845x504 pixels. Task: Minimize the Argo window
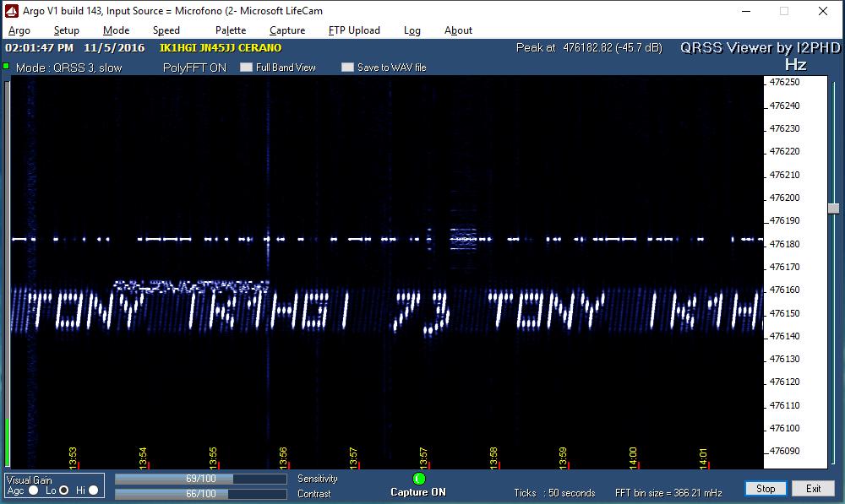tap(746, 11)
